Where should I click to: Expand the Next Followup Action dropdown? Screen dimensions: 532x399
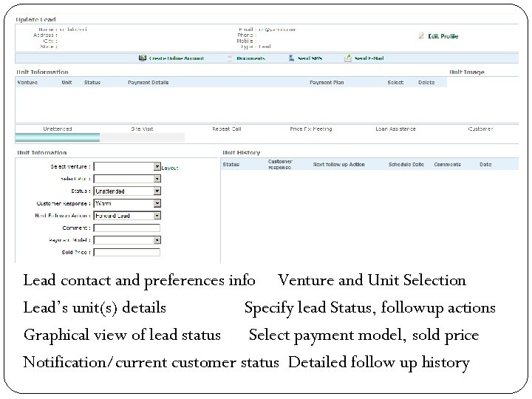tap(127, 216)
